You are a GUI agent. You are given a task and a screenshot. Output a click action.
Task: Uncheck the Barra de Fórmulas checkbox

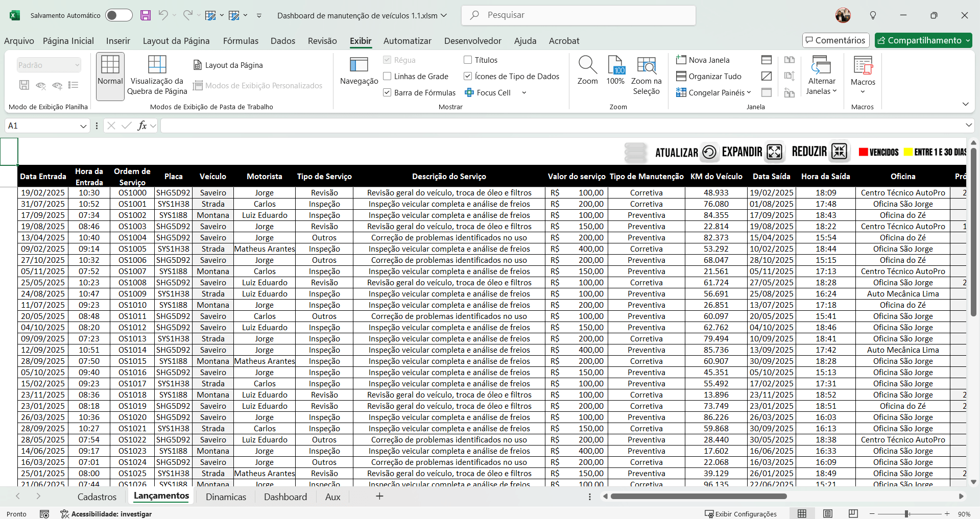coord(388,93)
